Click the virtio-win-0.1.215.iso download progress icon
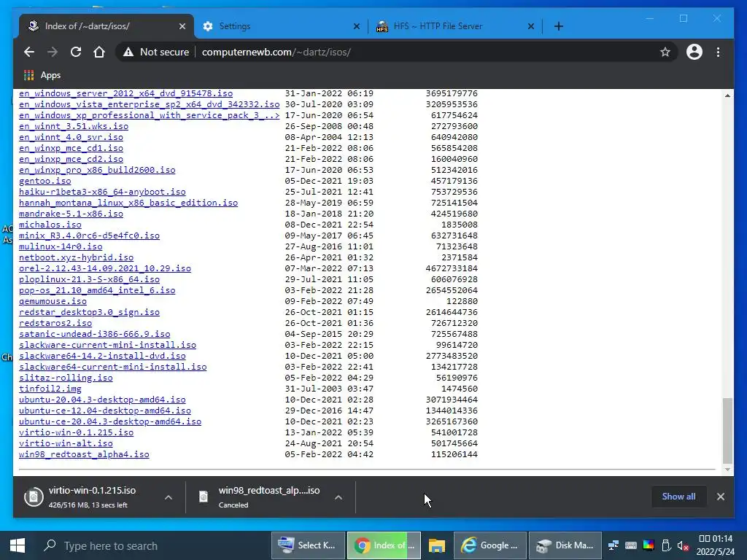The image size is (747, 560). click(x=34, y=497)
